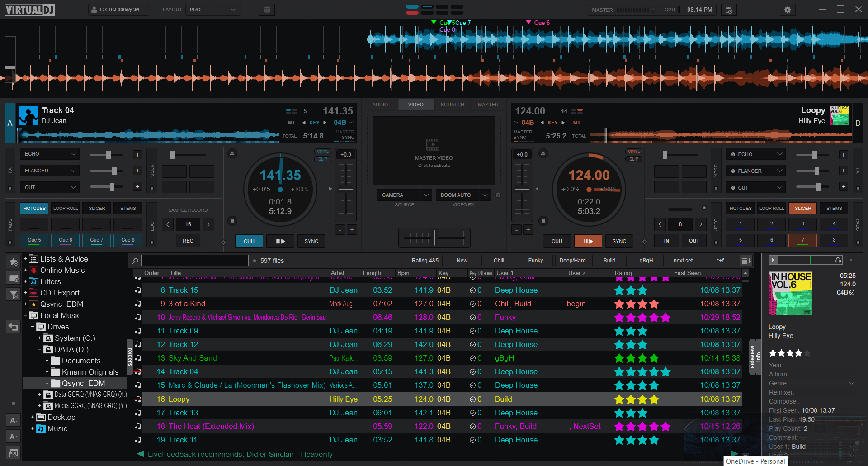
Task: Switch to the AUDIO tab
Action: [380, 105]
